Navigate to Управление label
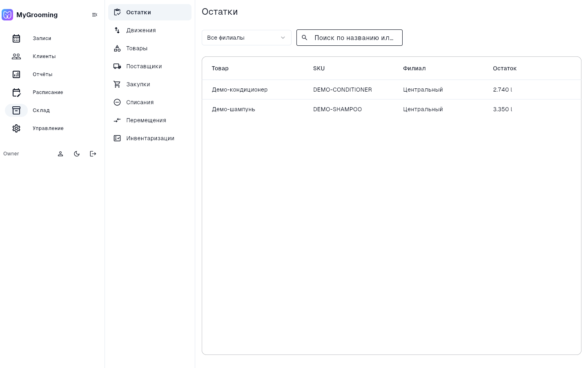The height and width of the screenshot is (368, 588). 48,128
